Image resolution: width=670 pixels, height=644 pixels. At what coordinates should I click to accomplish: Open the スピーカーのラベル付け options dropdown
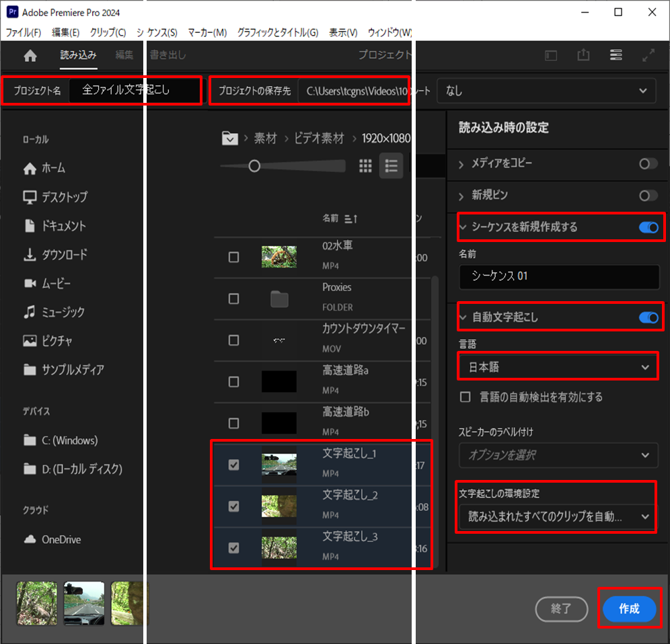point(558,455)
